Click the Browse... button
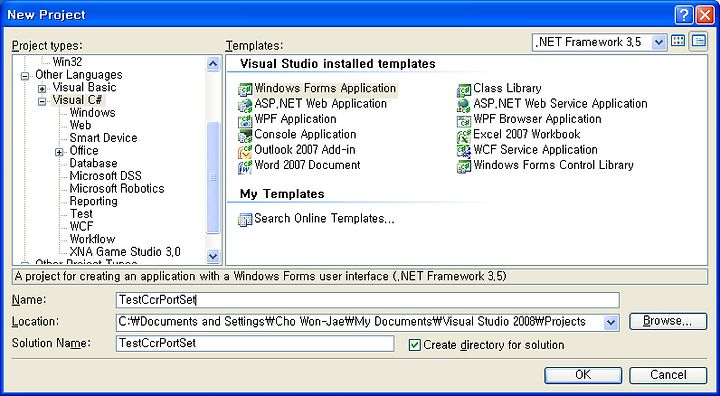 [668, 321]
